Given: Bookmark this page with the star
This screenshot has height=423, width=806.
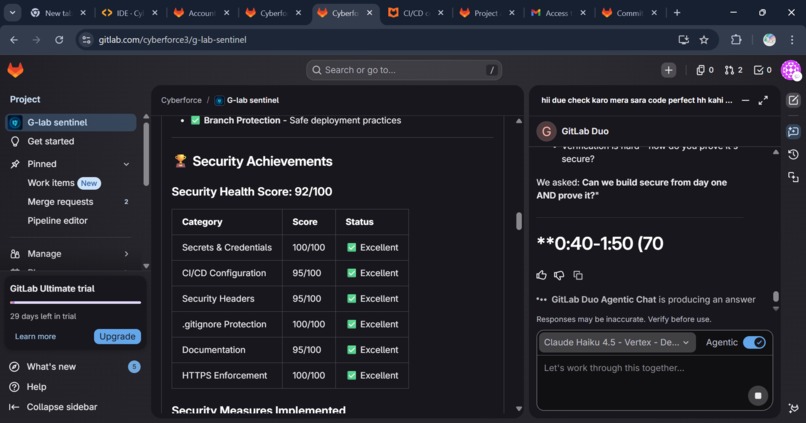Looking at the screenshot, I should pos(704,40).
